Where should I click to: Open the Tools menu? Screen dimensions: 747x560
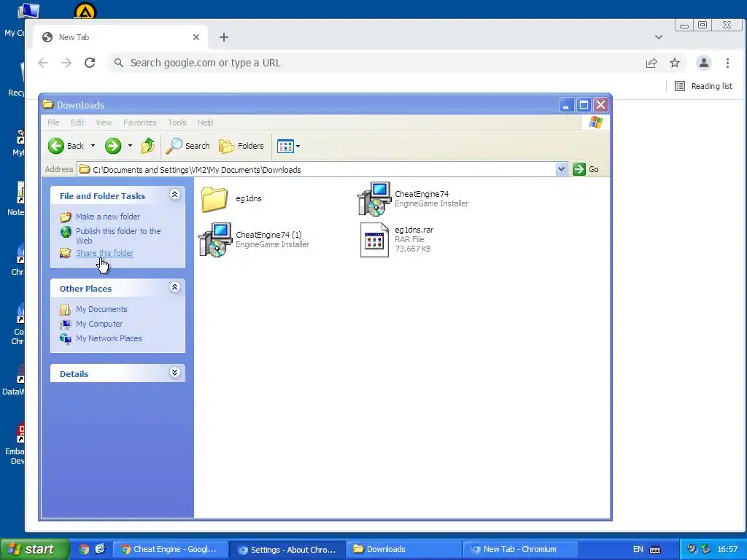pyautogui.click(x=177, y=122)
